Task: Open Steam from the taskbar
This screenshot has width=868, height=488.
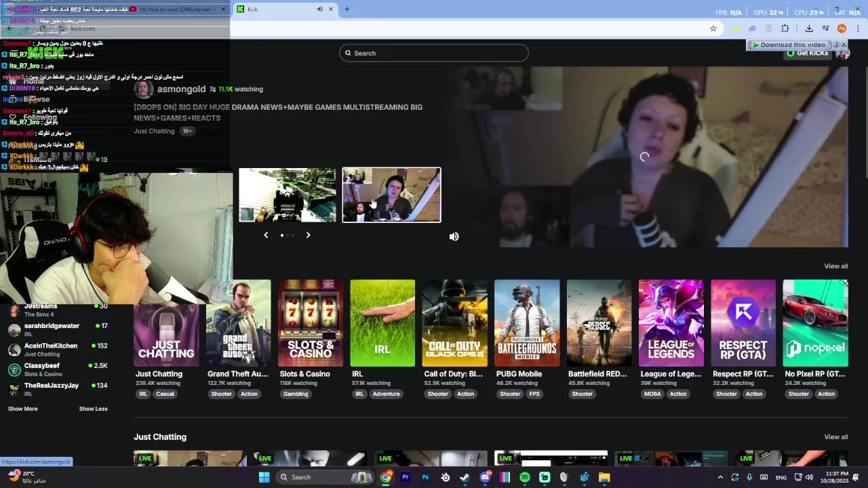Action: (465, 477)
